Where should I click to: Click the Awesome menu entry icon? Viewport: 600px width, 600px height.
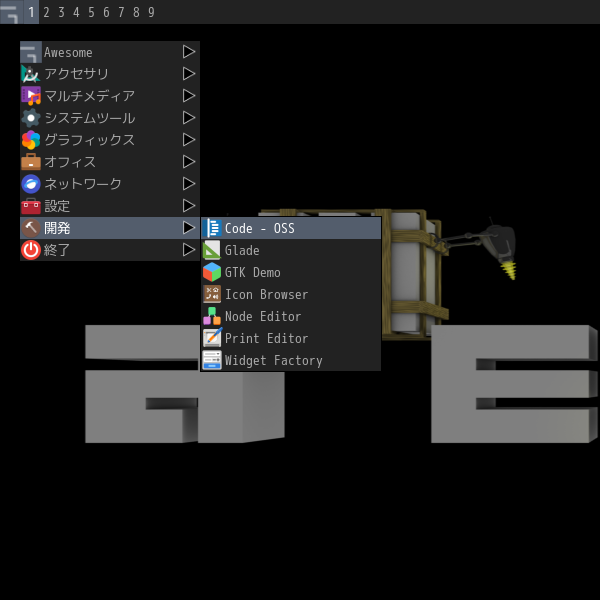point(31,52)
